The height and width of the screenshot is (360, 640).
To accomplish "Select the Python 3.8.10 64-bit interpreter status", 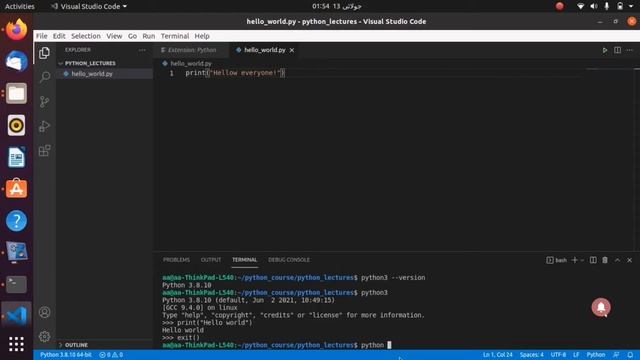I will [x=66, y=355].
